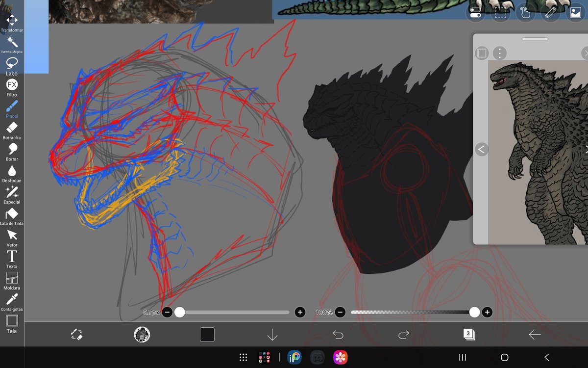Click the opacity slider track

(413, 312)
